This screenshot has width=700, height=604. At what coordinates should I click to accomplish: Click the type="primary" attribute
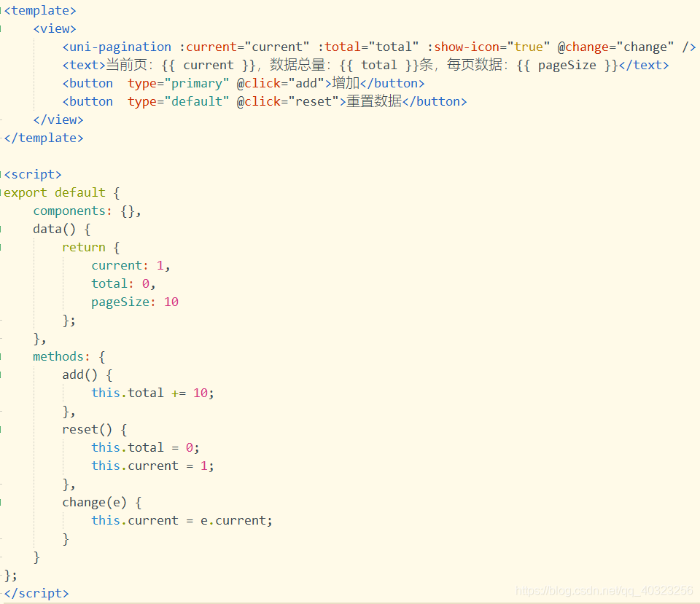click(x=181, y=82)
